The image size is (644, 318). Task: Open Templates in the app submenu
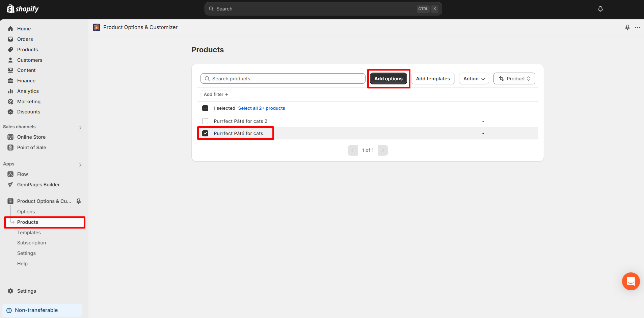(29, 233)
